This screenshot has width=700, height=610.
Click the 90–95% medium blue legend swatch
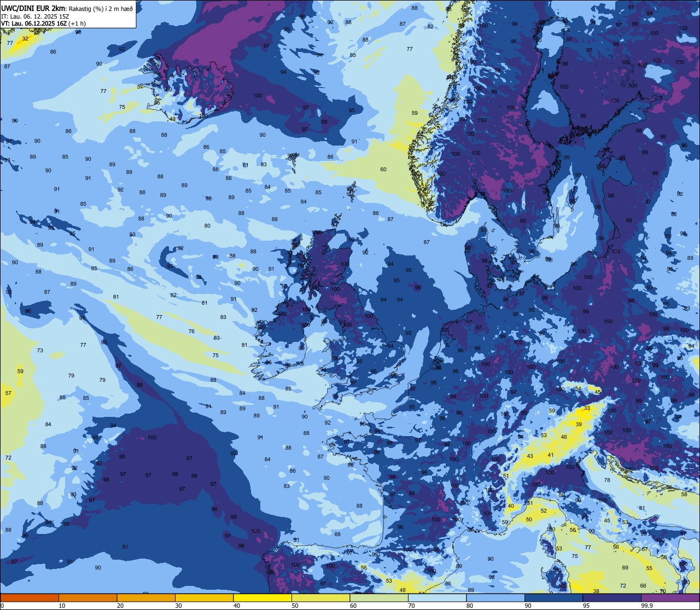point(553,597)
